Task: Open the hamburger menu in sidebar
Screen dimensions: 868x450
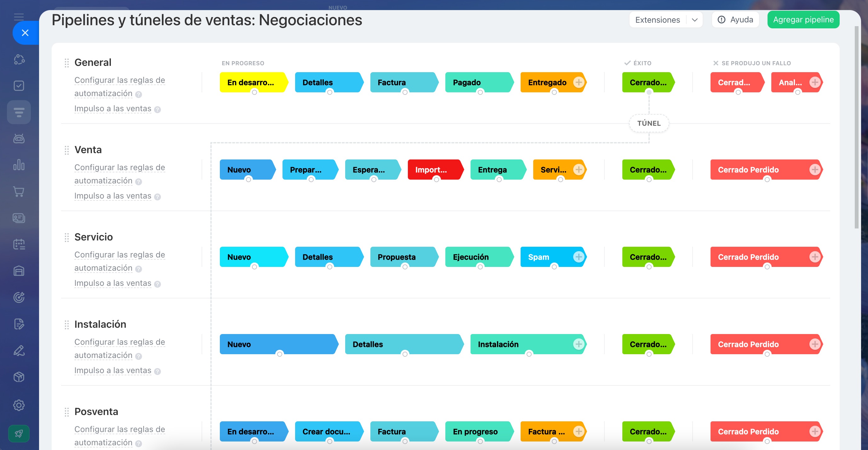Action: tap(19, 16)
